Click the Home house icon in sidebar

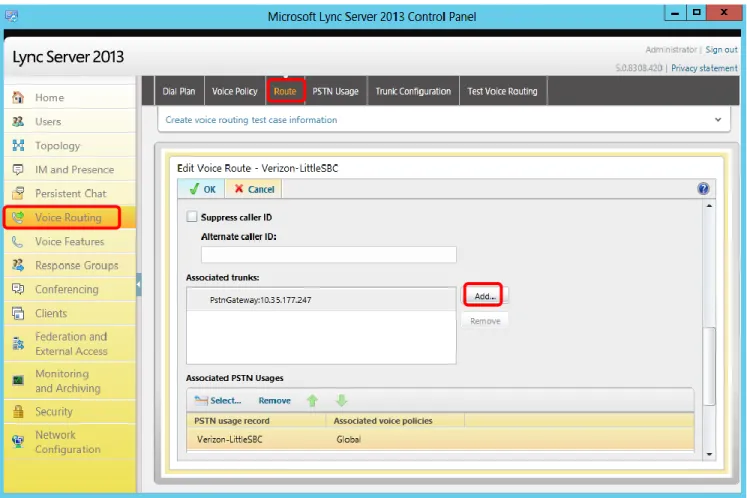pyautogui.click(x=18, y=97)
